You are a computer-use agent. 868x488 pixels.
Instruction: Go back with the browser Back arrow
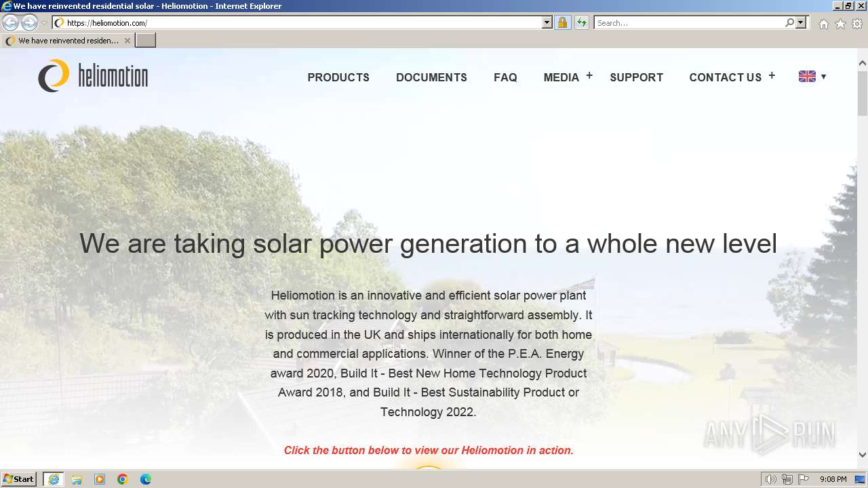pos(10,22)
